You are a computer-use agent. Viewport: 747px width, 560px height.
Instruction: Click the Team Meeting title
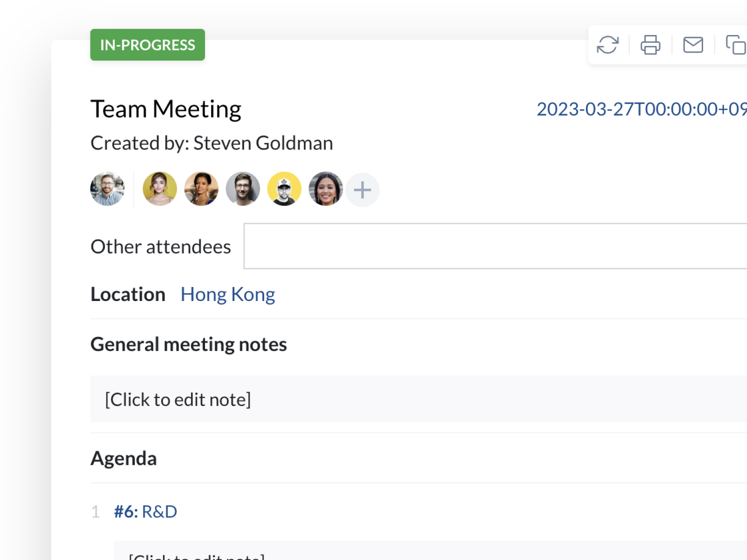click(x=166, y=109)
